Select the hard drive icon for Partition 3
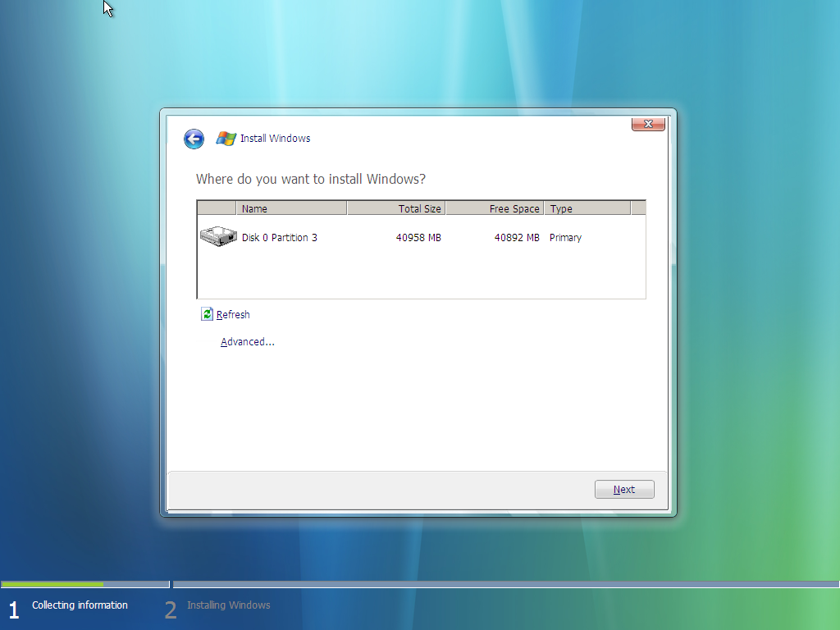The width and height of the screenshot is (840, 630). 218,236
